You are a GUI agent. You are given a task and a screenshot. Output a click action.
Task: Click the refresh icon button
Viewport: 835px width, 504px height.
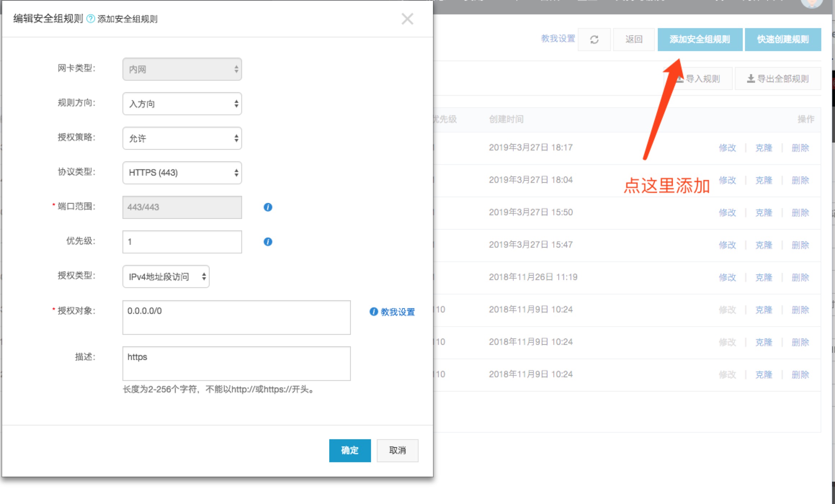click(x=594, y=39)
